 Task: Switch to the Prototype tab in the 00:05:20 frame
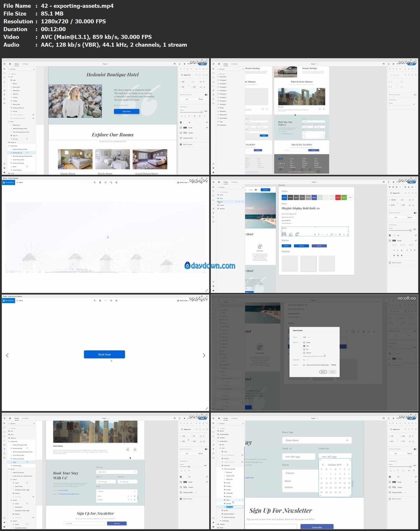[x=234, y=182]
